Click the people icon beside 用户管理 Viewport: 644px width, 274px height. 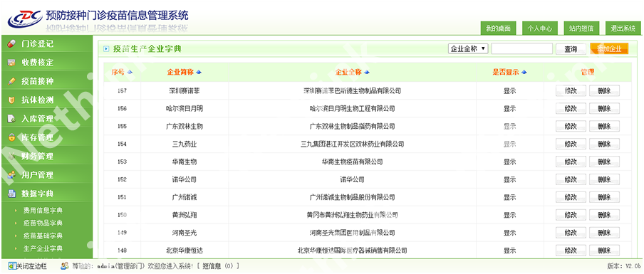point(11,175)
